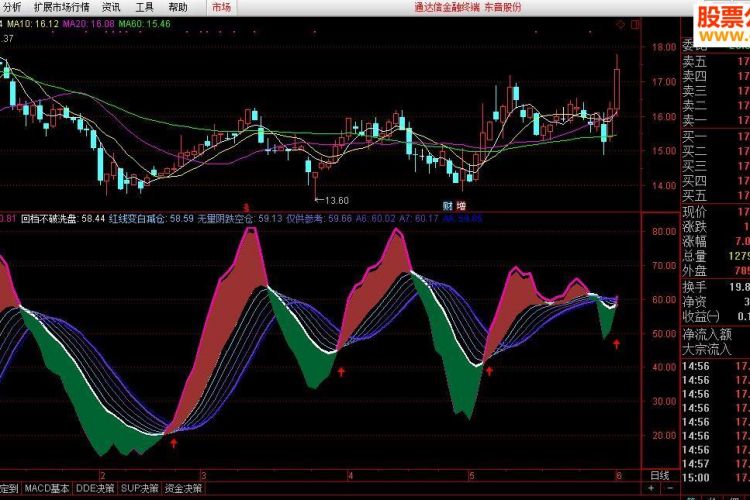The image size is (750, 500).
Task: Click the MA20: 16.08 legend value
Action: [x=88, y=24]
